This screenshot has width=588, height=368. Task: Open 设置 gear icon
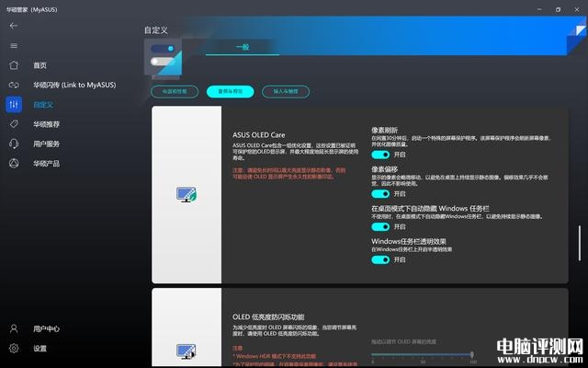[x=14, y=348]
